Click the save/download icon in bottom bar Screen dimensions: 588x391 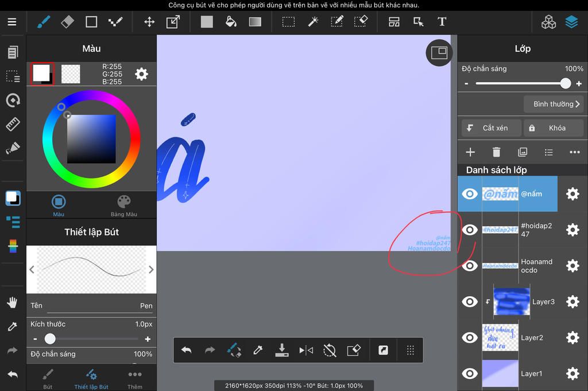[x=281, y=350]
